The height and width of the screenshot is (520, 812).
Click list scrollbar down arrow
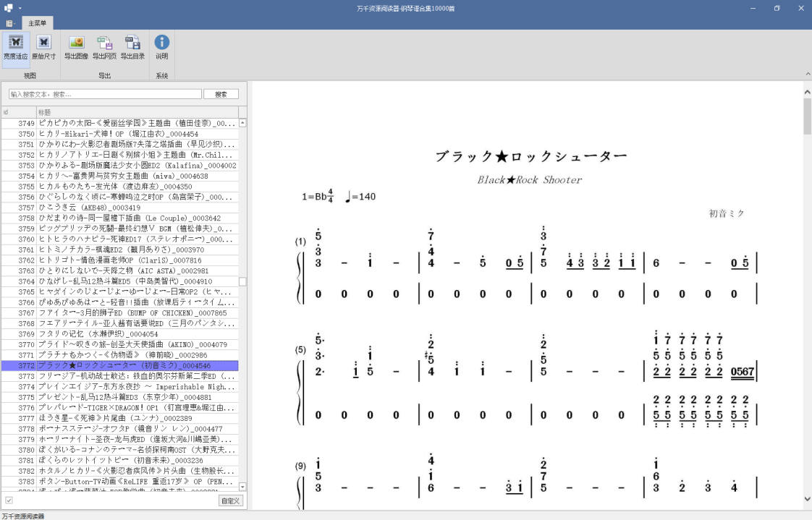242,486
